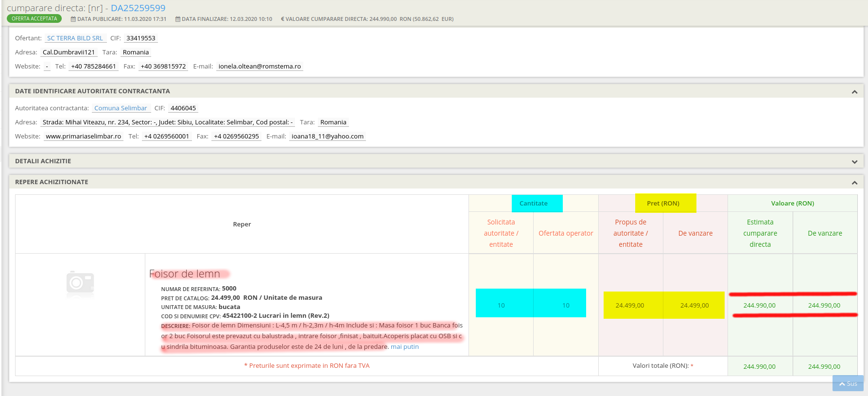This screenshot has width=868, height=396.
Task: Click the camera placeholder image for the item
Action: point(80,283)
